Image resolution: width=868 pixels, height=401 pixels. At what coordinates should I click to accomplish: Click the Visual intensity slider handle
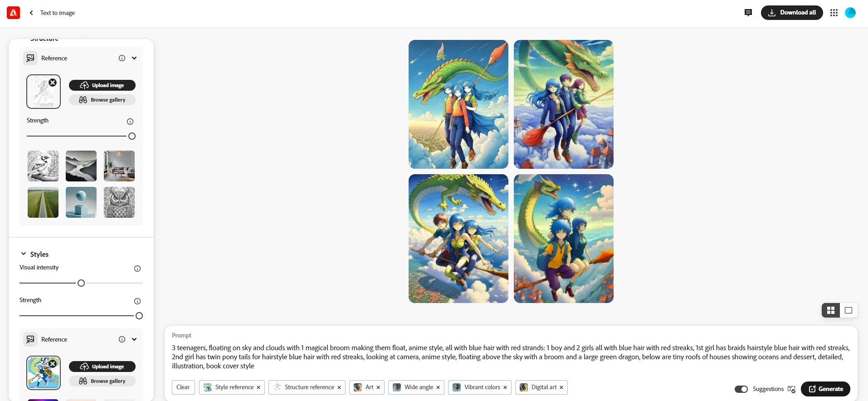tap(81, 283)
